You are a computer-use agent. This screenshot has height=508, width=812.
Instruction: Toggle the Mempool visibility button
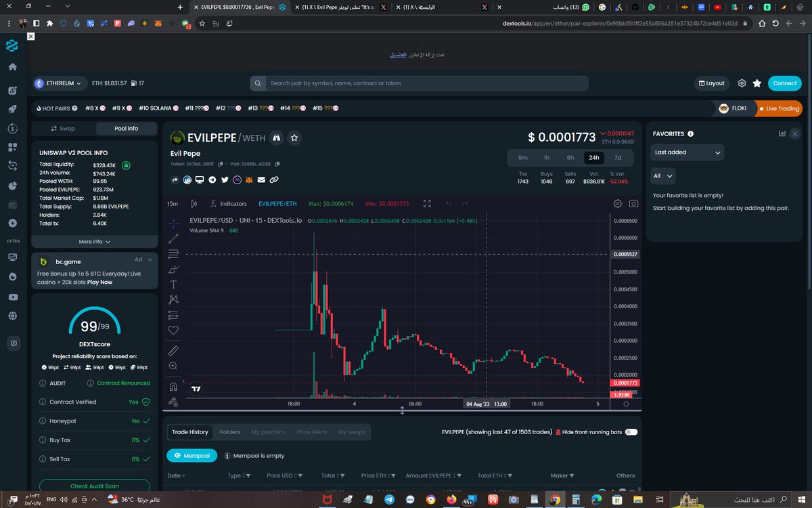[x=192, y=456]
